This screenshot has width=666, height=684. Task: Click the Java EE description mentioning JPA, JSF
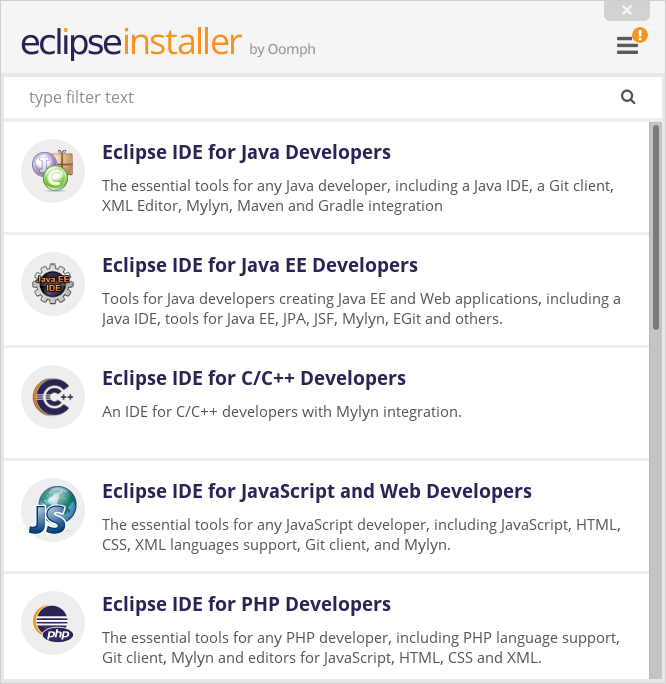click(x=361, y=309)
